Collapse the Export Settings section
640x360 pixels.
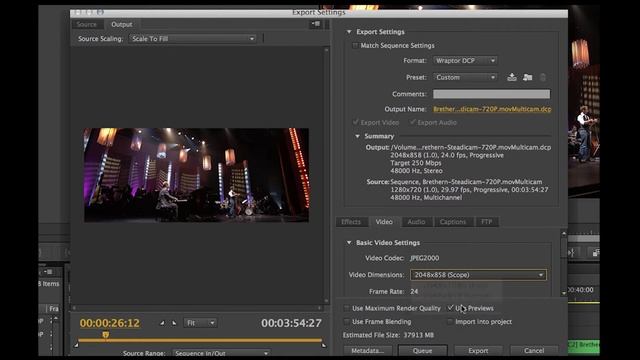point(349,32)
